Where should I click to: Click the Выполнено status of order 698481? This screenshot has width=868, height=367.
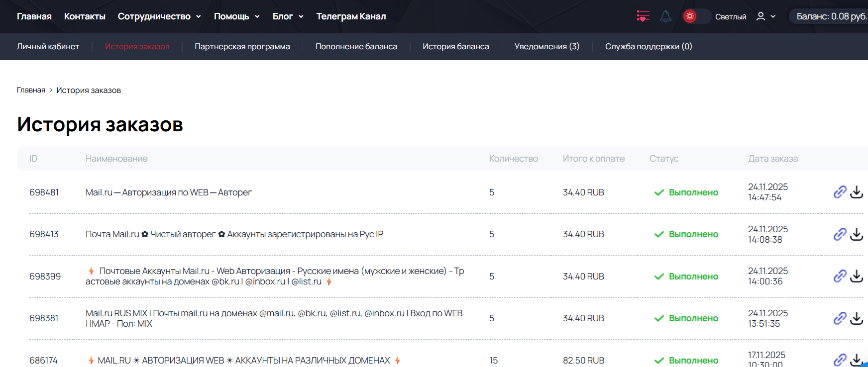(x=686, y=192)
